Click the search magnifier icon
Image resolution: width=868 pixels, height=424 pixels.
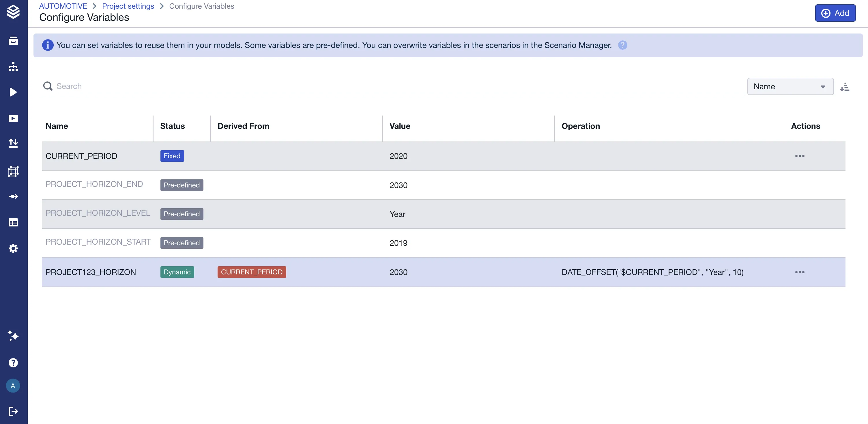[x=48, y=86]
